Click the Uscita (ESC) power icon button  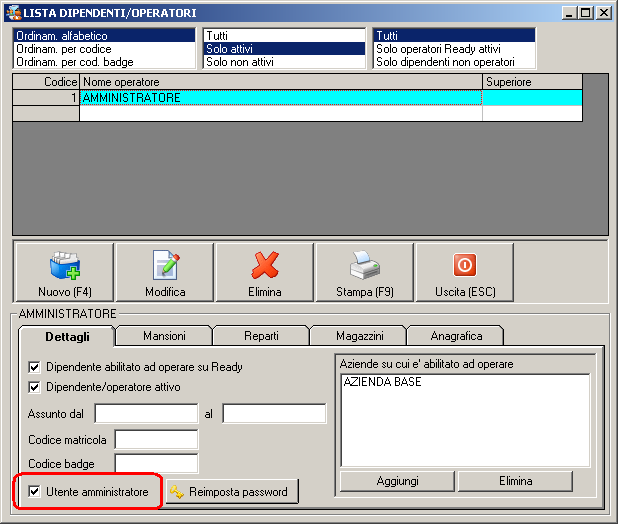(465, 273)
